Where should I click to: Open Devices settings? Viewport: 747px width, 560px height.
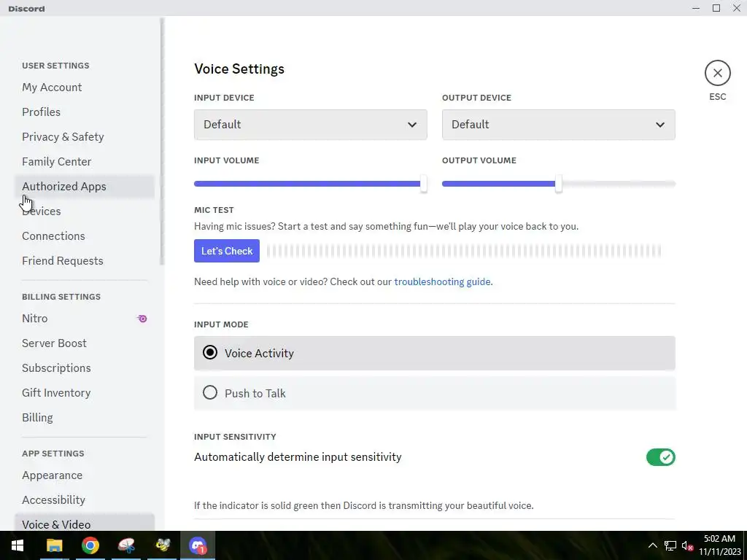click(85, 211)
